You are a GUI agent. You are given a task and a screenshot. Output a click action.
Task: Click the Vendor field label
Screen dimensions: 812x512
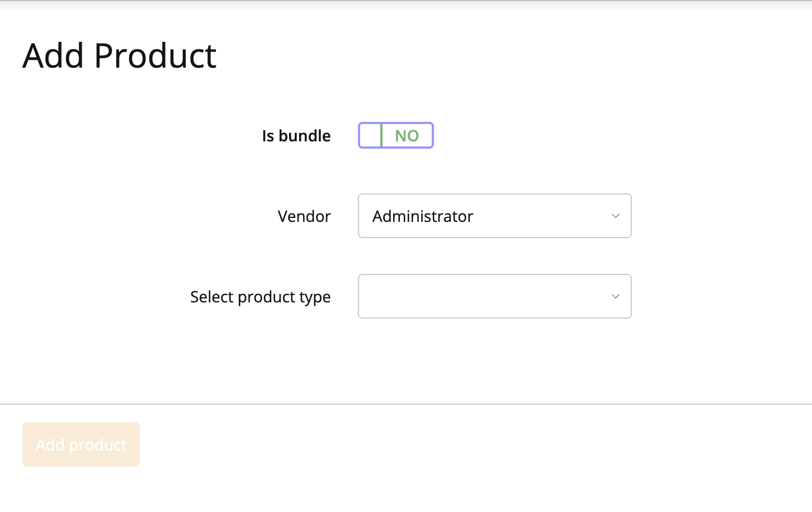[x=304, y=216]
